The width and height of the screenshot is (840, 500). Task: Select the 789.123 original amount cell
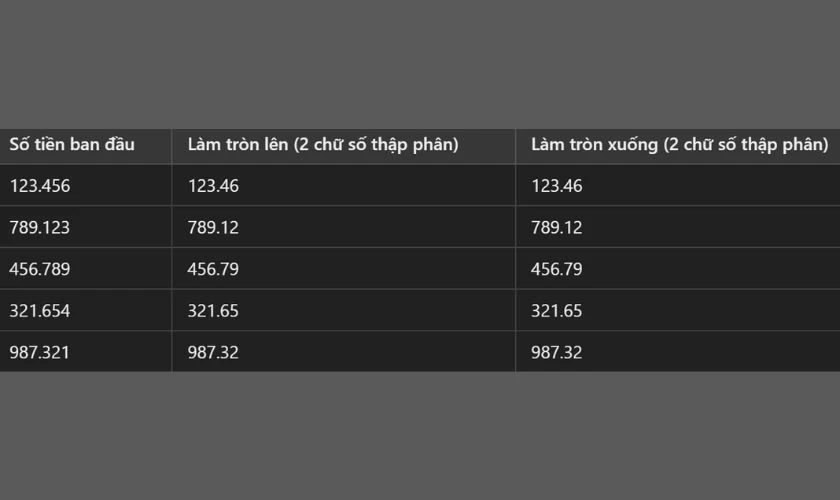coord(40,228)
